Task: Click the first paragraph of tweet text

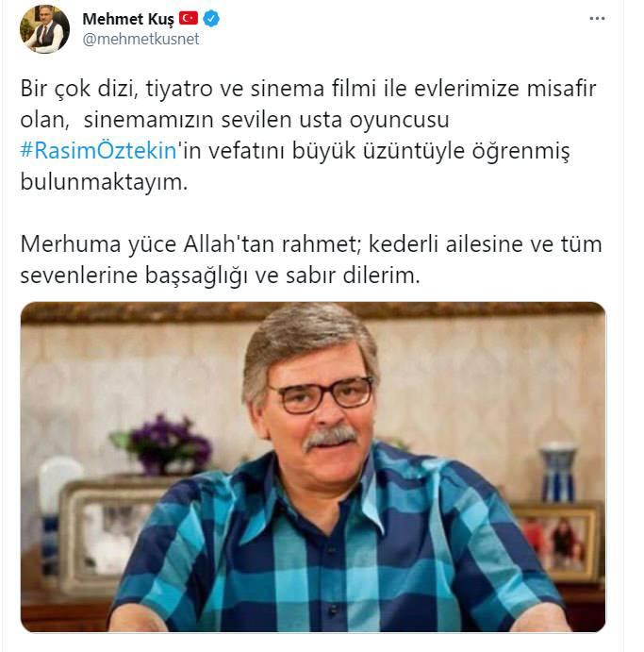Action: pos(308,135)
